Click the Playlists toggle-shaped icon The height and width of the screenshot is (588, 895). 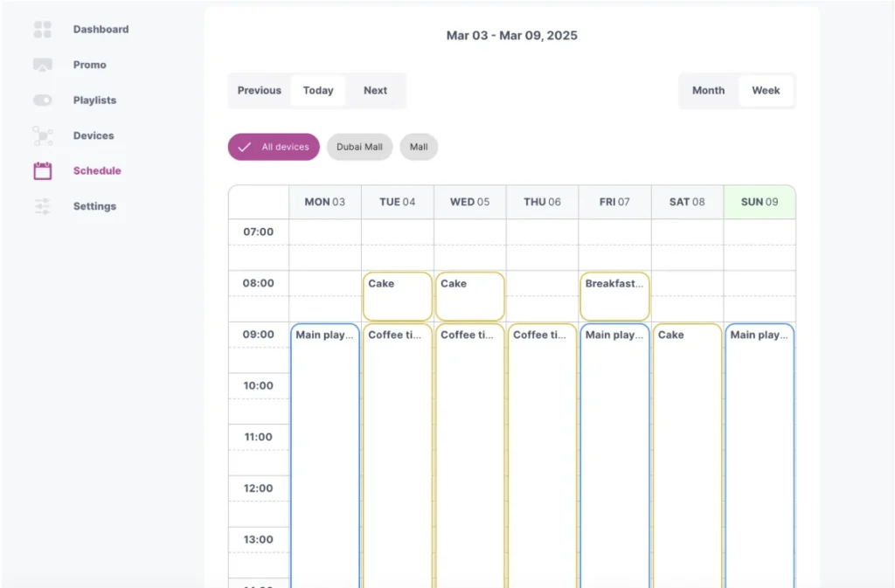pos(42,100)
